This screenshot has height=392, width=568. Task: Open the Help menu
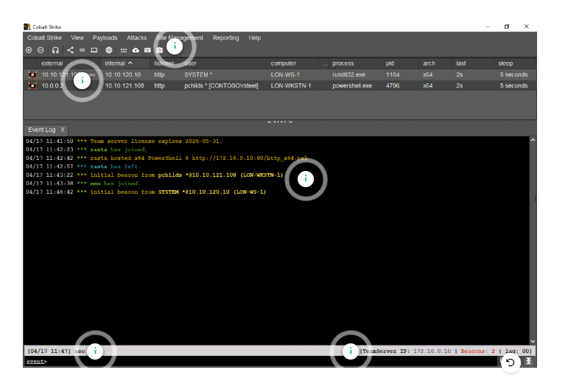[255, 38]
